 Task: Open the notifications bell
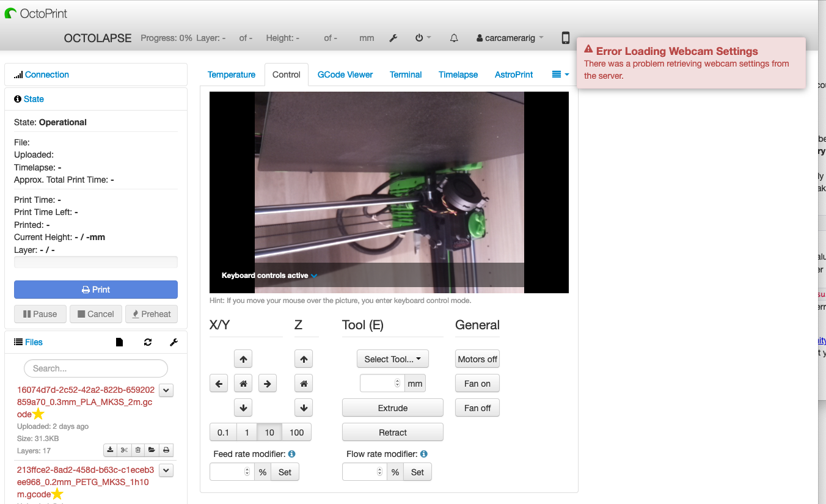pos(454,38)
